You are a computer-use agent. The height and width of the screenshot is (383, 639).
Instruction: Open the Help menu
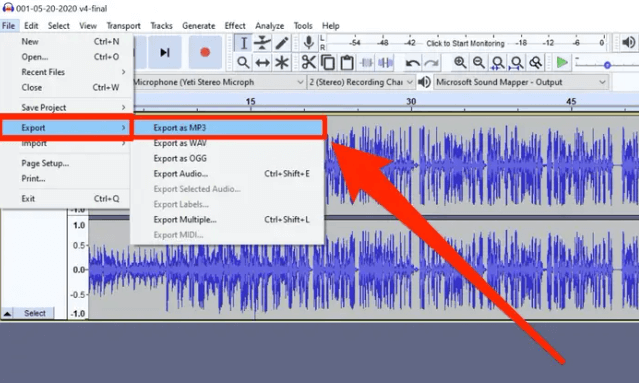click(x=331, y=26)
